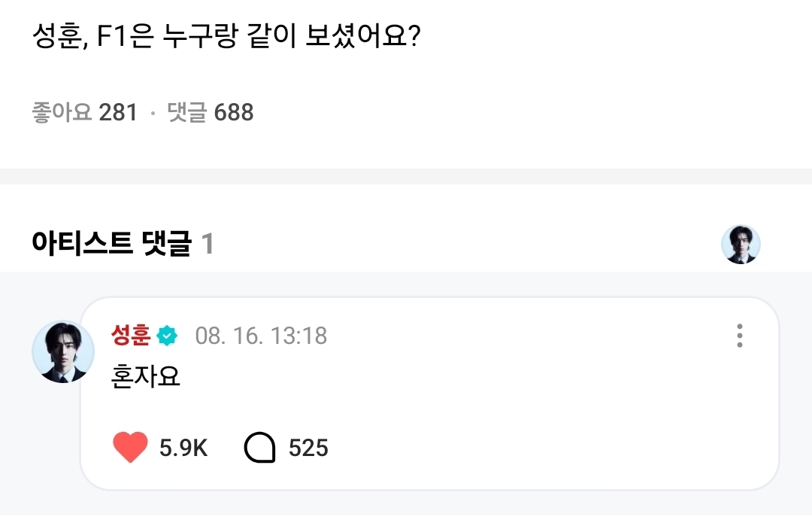Tap the red 성훈 username
This screenshot has height=523, width=812.
(x=131, y=335)
